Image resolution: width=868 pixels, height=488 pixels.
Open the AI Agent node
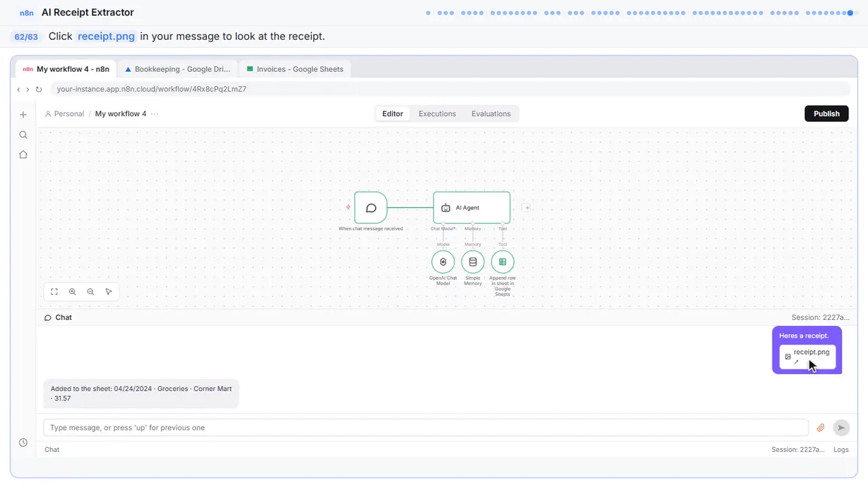472,207
